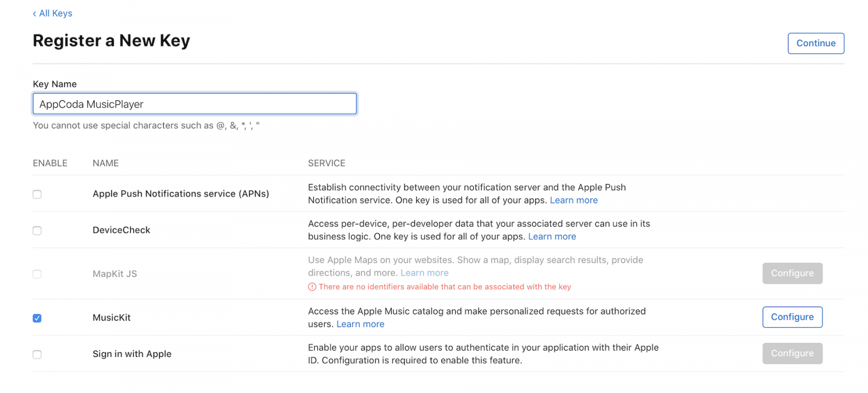Focus the Key Name text field

(x=194, y=104)
